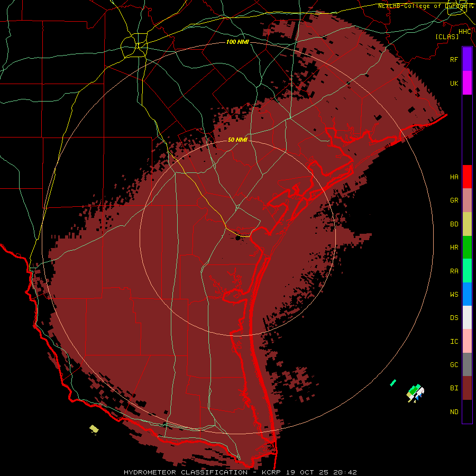
Task: Click the WS legend label
Action: pos(454,295)
